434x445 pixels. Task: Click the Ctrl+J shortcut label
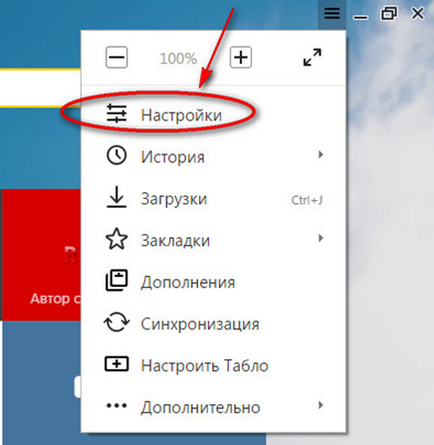tap(307, 200)
